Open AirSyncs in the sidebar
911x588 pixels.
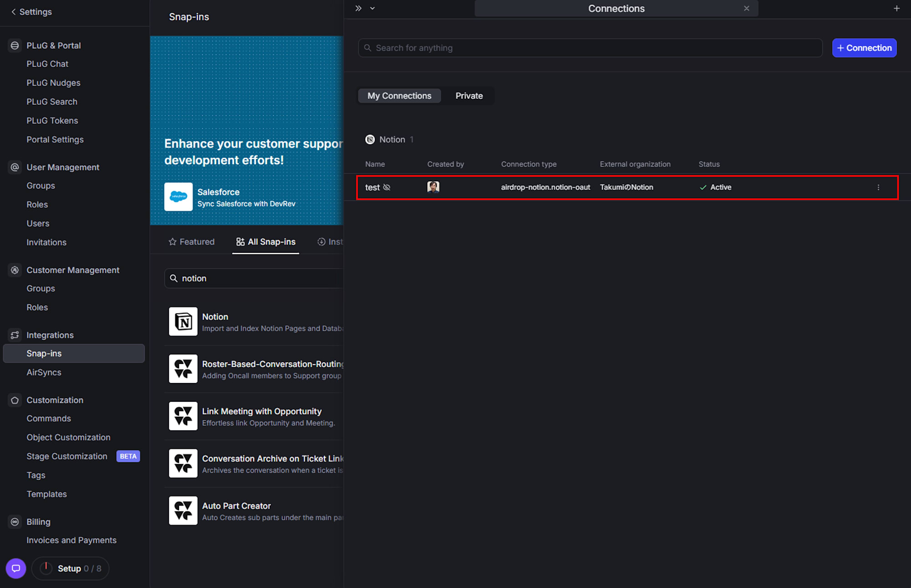44,372
